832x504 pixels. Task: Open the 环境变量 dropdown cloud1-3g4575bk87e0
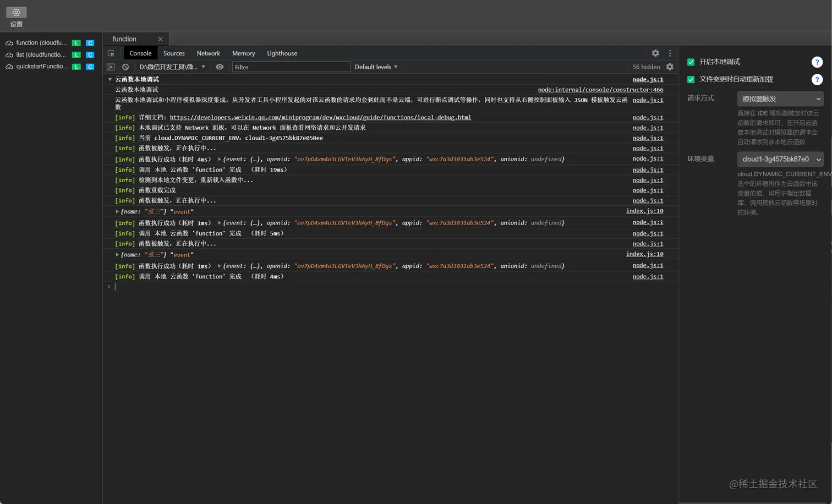[780, 159]
